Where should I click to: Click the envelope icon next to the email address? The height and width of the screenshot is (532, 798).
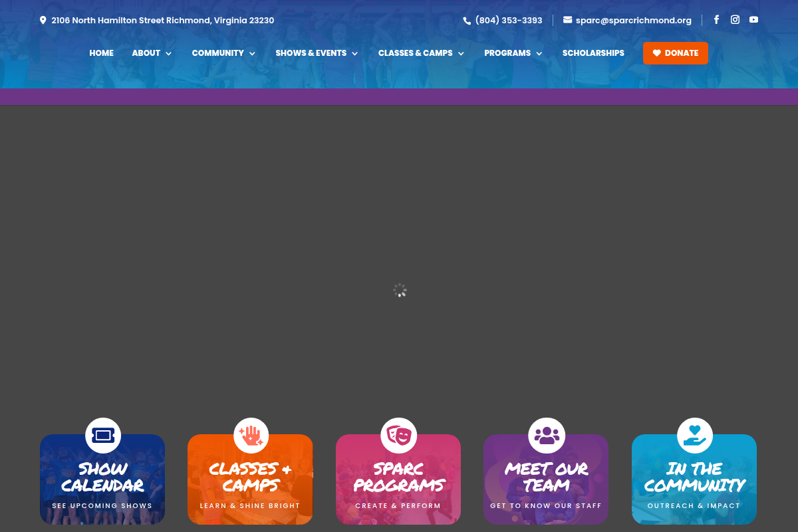pyautogui.click(x=567, y=20)
